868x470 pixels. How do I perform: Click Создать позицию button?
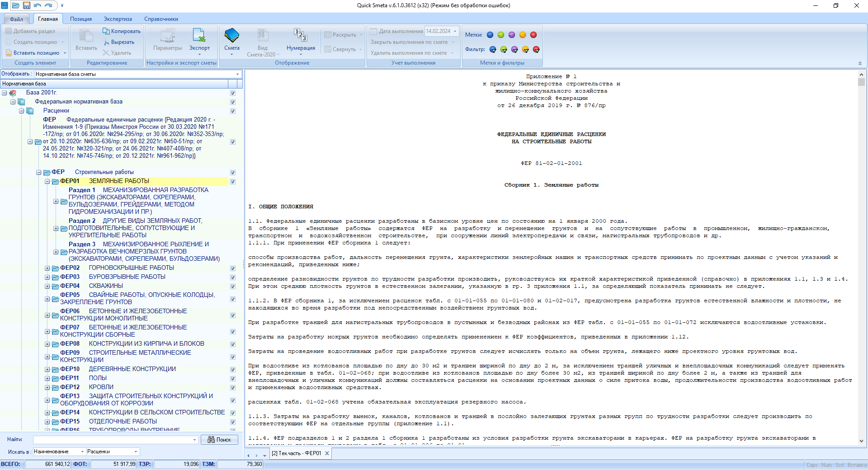tap(35, 42)
